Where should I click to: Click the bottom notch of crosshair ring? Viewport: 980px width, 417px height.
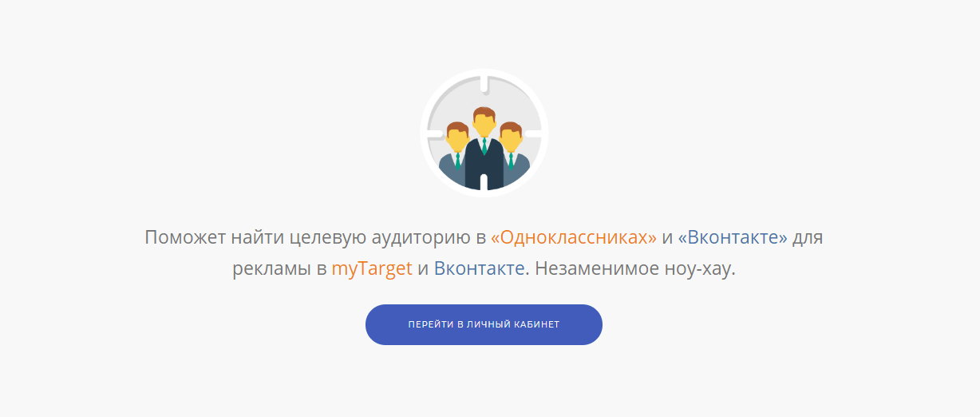[x=484, y=182]
